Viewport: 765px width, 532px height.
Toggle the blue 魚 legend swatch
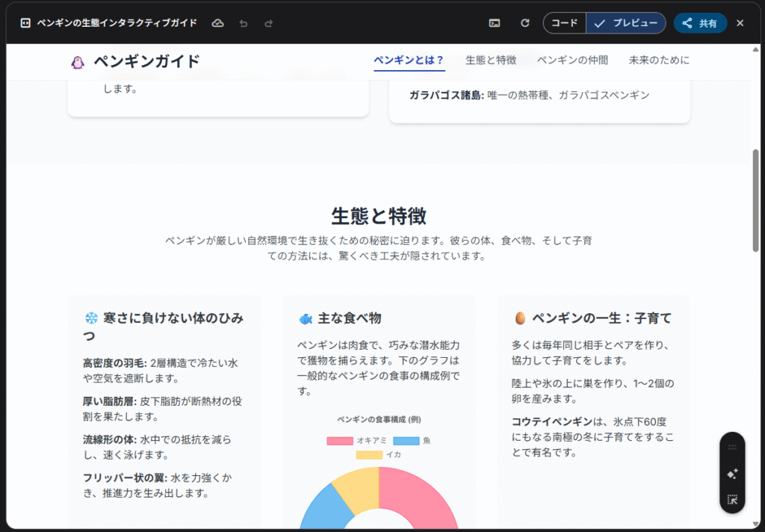tap(406, 441)
